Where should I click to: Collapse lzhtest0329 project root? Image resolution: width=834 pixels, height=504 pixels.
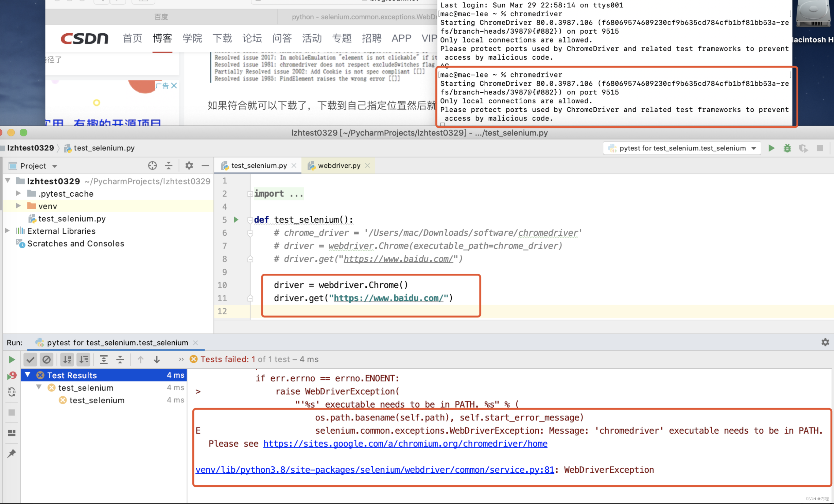click(7, 180)
